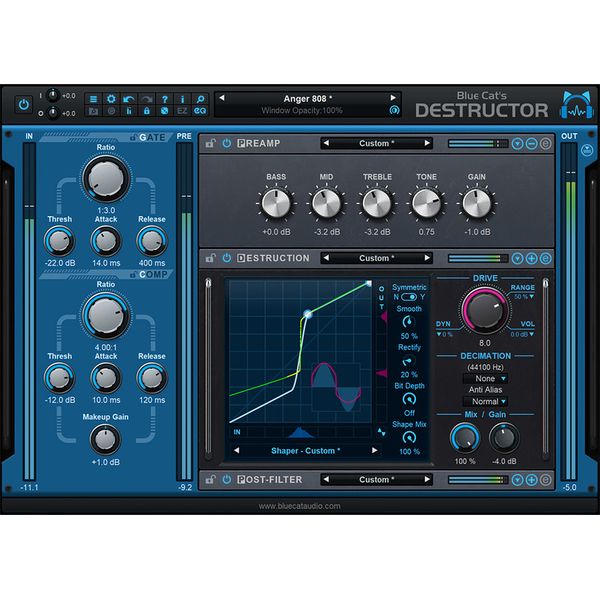Click the undo arrow icon
The image size is (600, 600).
[129, 99]
